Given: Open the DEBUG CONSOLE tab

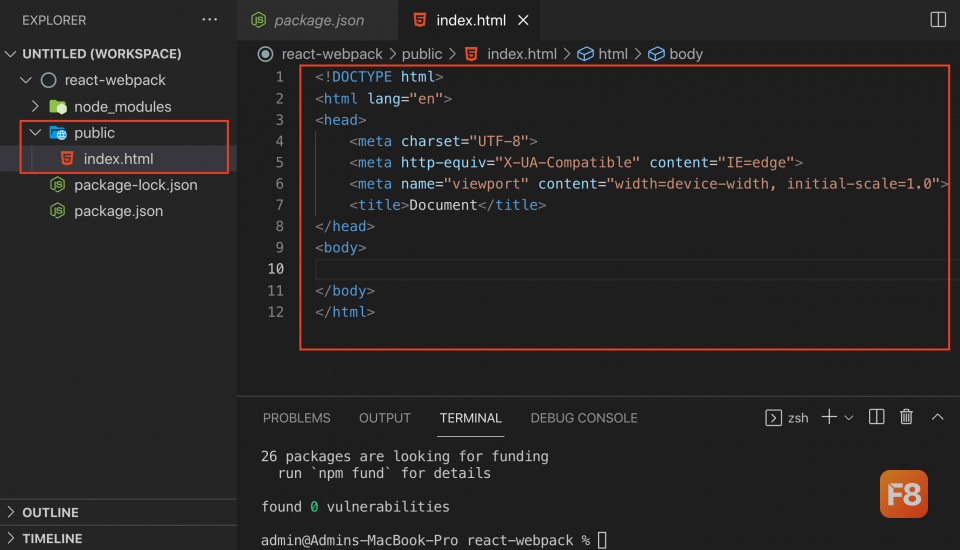Looking at the screenshot, I should [x=583, y=418].
